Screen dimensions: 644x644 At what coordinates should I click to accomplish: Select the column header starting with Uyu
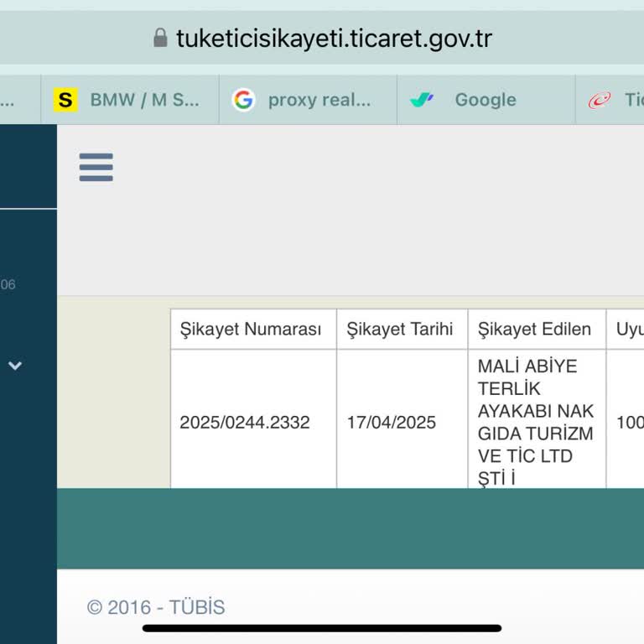pyautogui.click(x=626, y=329)
